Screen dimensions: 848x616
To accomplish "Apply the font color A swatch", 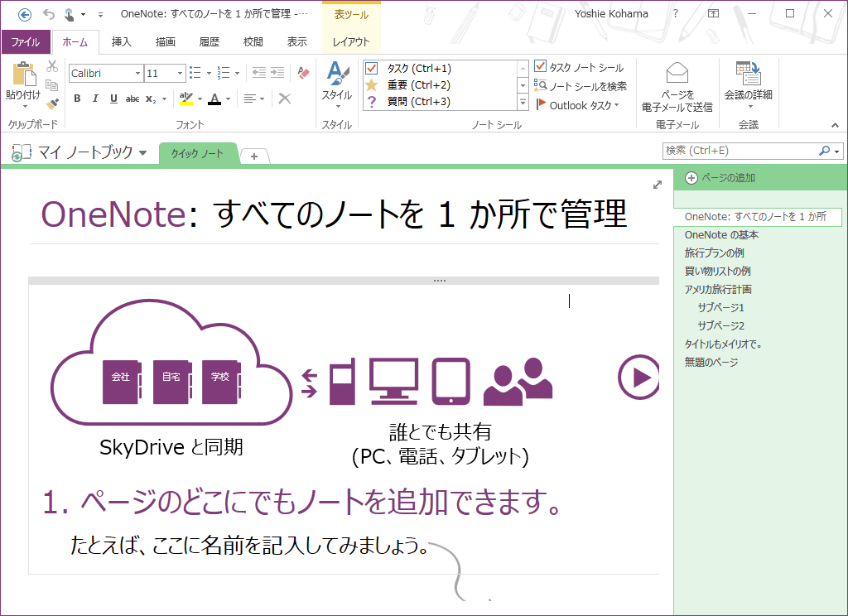I will (214, 99).
